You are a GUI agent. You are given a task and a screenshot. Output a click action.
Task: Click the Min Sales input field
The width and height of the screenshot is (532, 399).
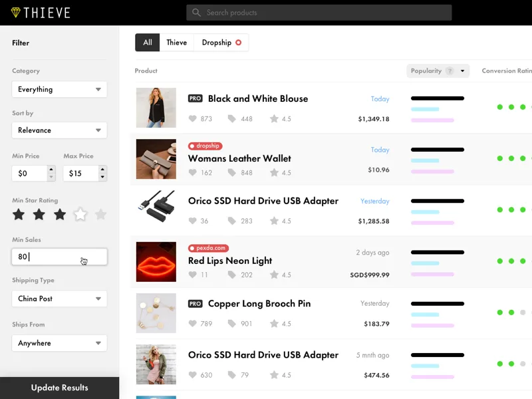click(59, 257)
